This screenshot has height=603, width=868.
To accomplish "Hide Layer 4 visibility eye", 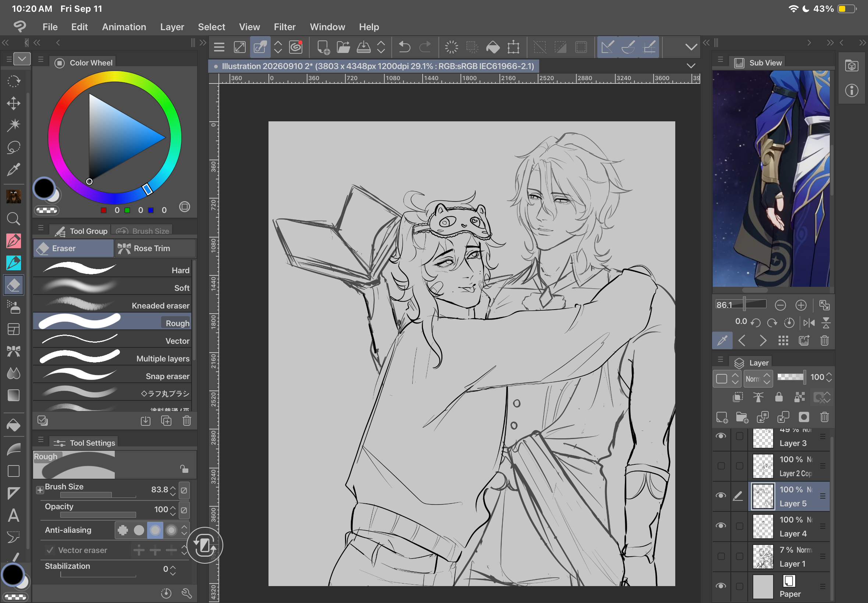I will [721, 525].
